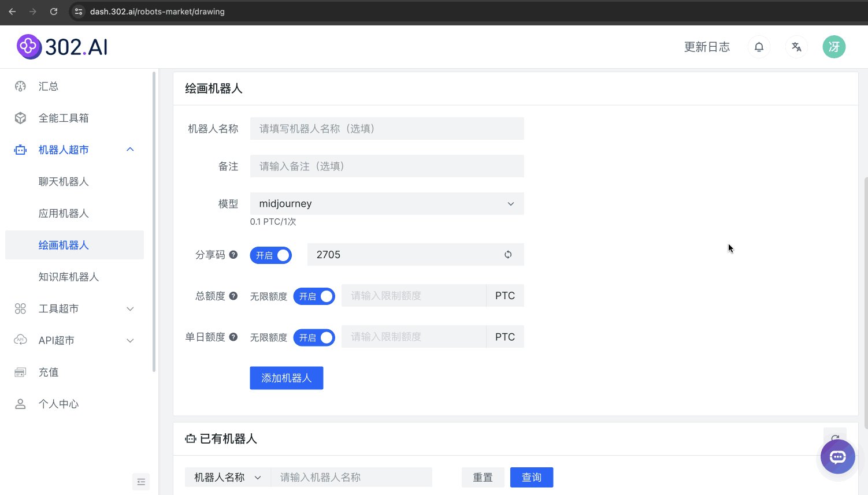Screen dimensions: 868x495
Task: Click the 充值 card icon
Action: [20, 372]
